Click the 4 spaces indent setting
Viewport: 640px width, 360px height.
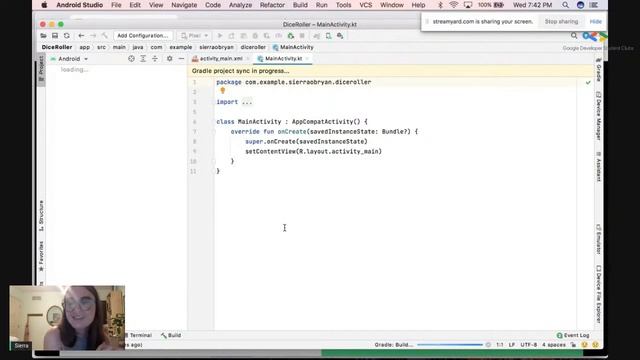pos(553,345)
